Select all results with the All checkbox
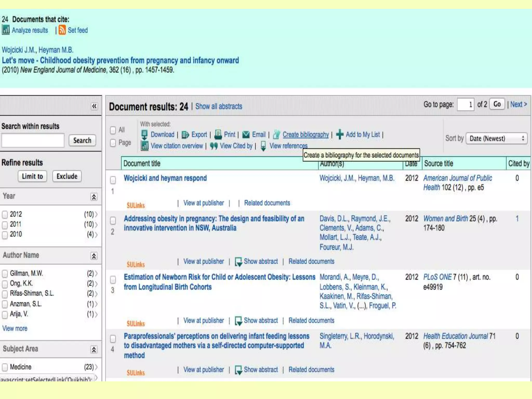Viewport: 532px width, 399px height. 113,130
